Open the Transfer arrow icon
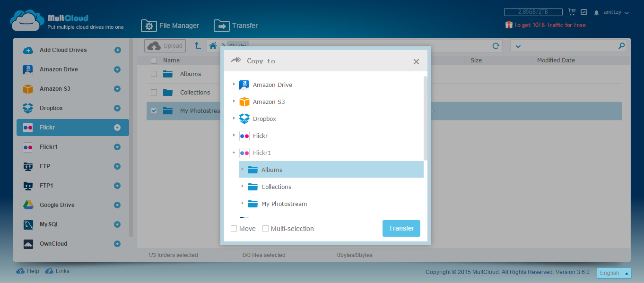The width and height of the screenshot is (644, 283). click(x=221, y=26)
